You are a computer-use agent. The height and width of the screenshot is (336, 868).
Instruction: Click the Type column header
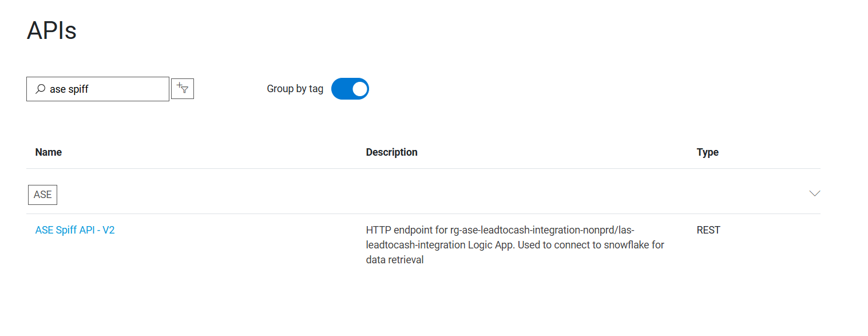click(707, 152)
